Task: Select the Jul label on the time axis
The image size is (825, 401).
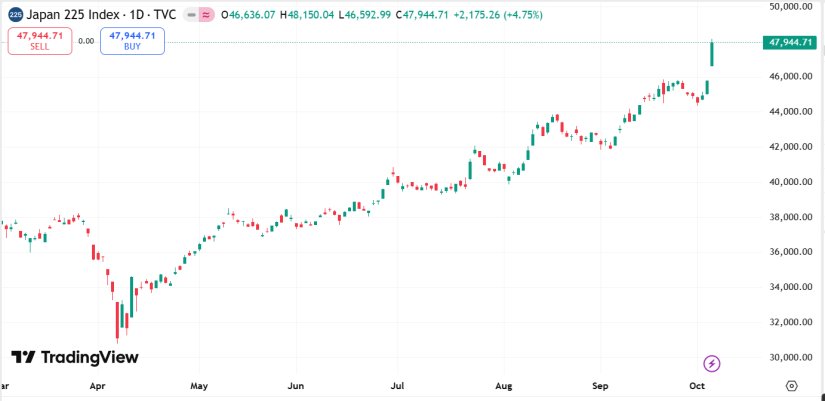Action: (x=398, y=385)
